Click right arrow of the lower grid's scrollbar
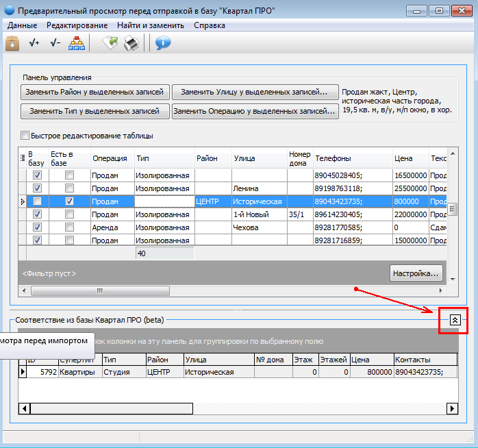This screenshot has height=448, width=478. pos(452,408)
